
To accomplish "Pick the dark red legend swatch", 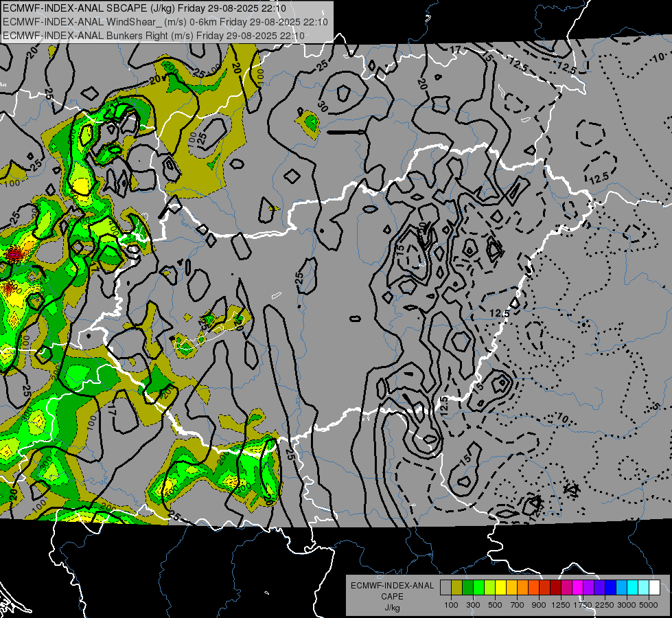I will pos(556,587).
